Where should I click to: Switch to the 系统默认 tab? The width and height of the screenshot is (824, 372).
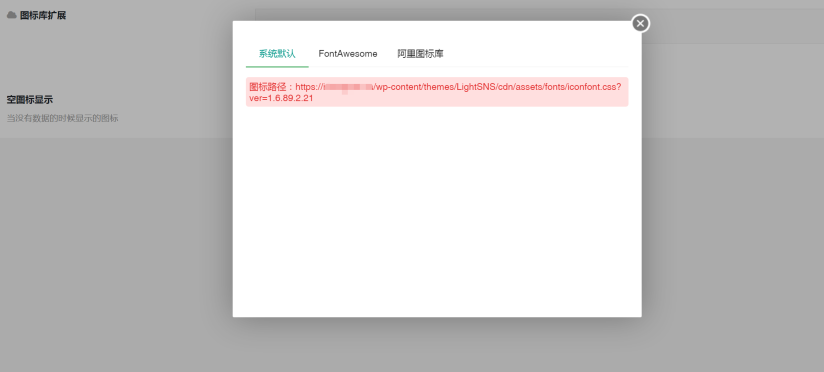click(x=277, y=54)
